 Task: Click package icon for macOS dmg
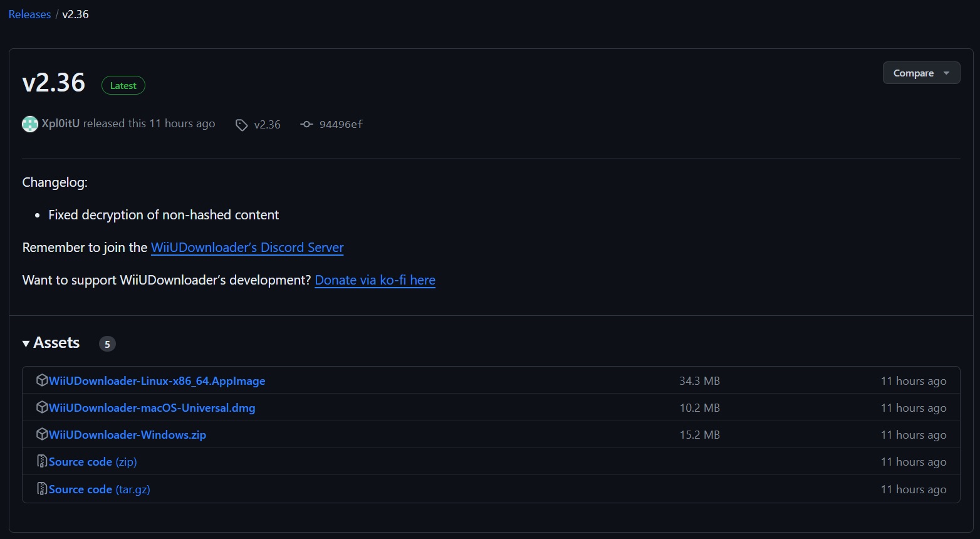(42, 407)
